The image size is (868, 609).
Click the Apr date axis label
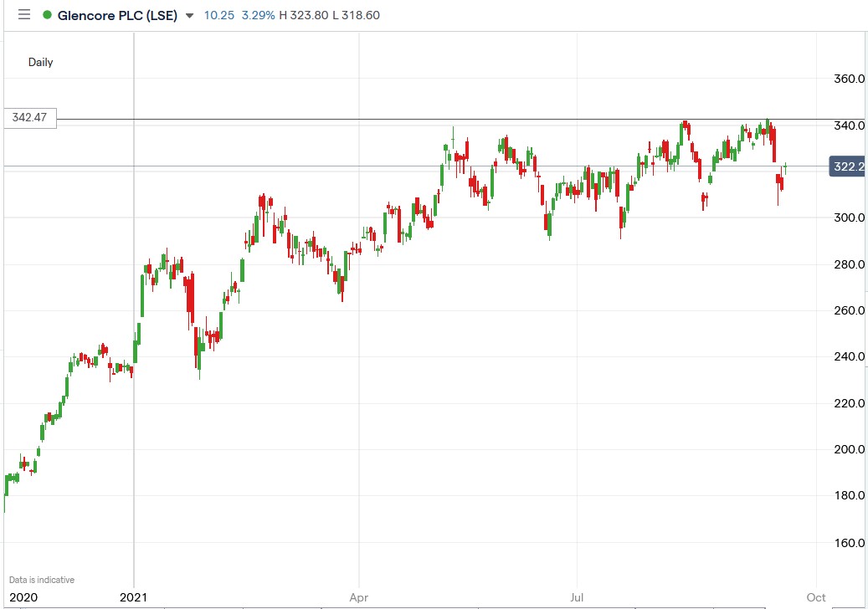click(358, 598)
